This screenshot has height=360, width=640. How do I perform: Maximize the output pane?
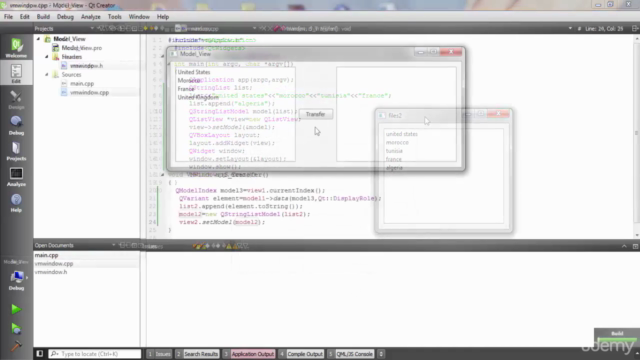click(635, 246)
